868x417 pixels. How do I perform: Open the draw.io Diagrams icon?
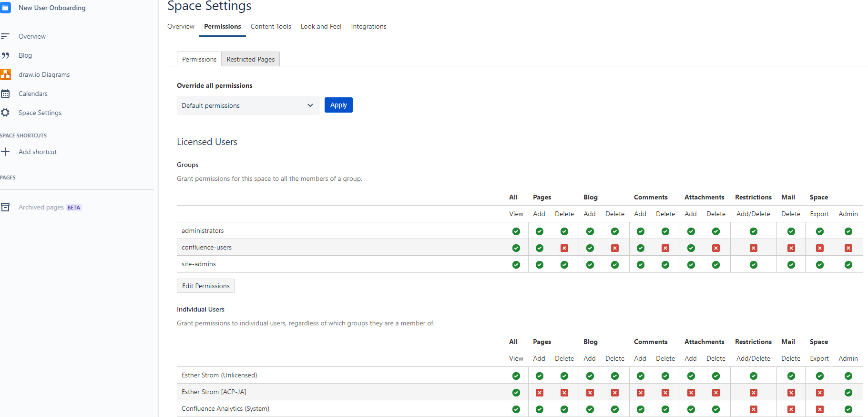tap(5, 74)
